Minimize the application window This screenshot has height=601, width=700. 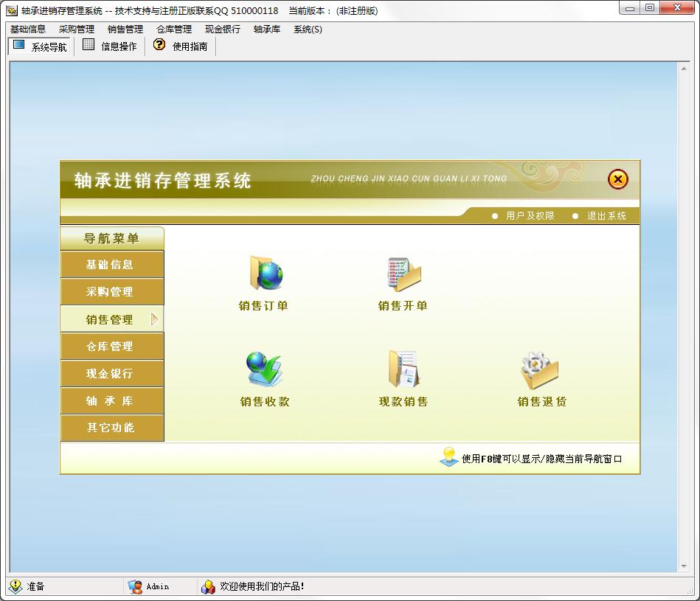click(x=630, y=8)
